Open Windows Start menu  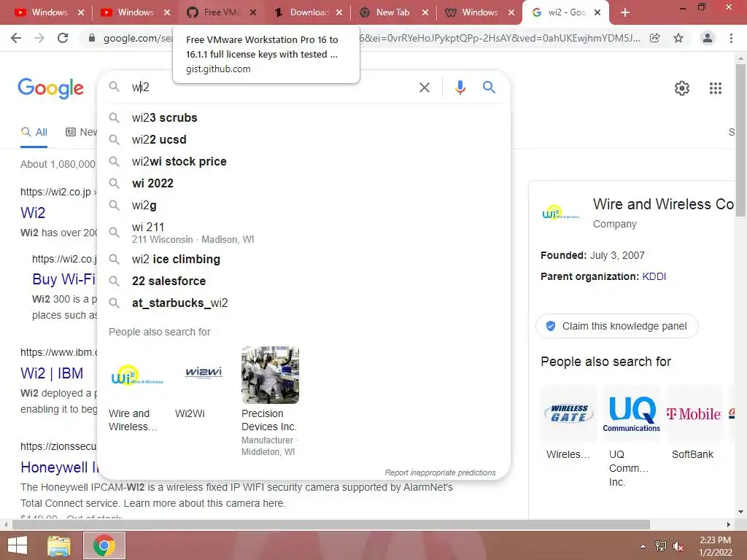18,545
